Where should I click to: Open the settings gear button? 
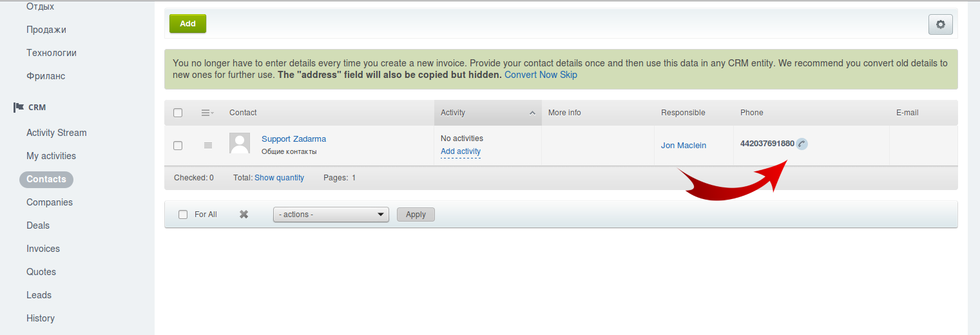940,24
